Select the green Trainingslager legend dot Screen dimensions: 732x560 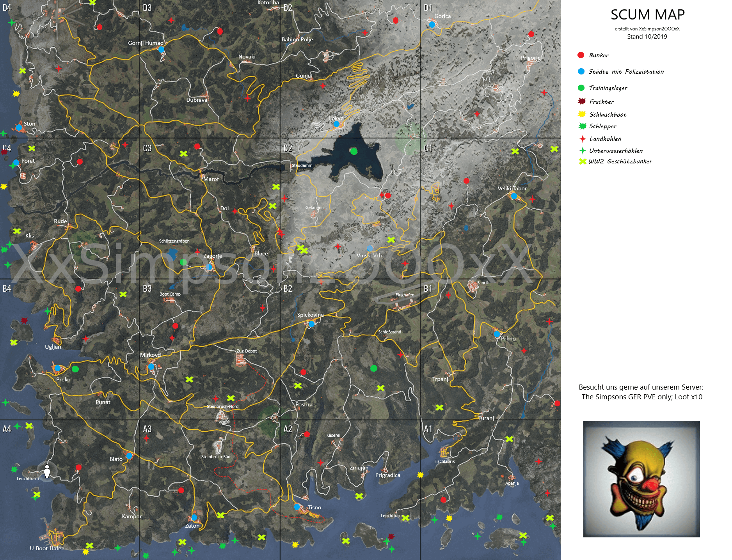(x=581, y=88)
